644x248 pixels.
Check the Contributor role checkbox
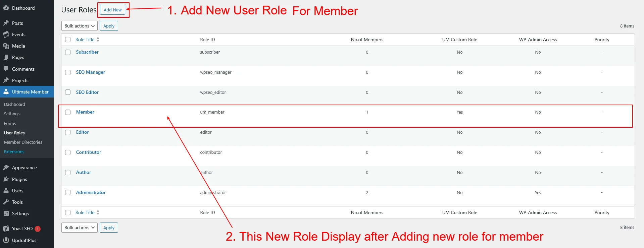point(68,152)
